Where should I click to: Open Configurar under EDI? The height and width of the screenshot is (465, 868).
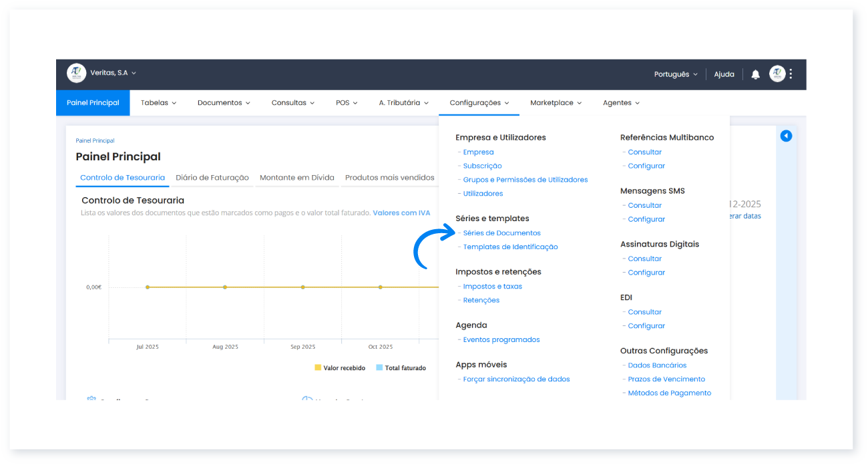tap(646, 326)
